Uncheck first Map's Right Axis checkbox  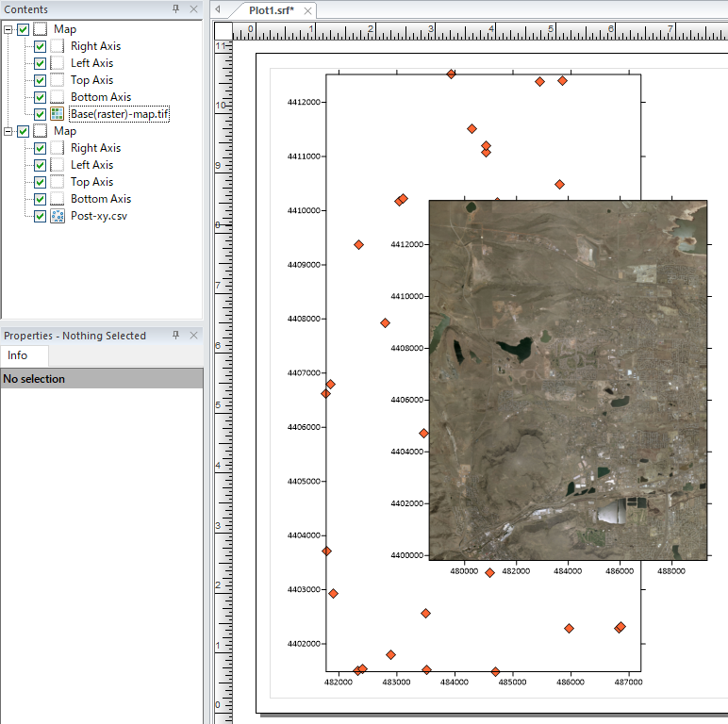point(40,46)
